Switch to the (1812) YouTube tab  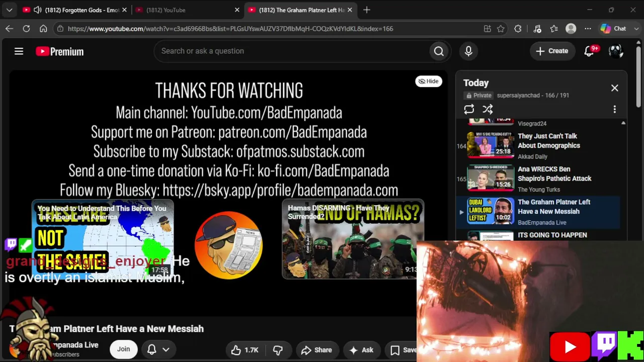188,10
